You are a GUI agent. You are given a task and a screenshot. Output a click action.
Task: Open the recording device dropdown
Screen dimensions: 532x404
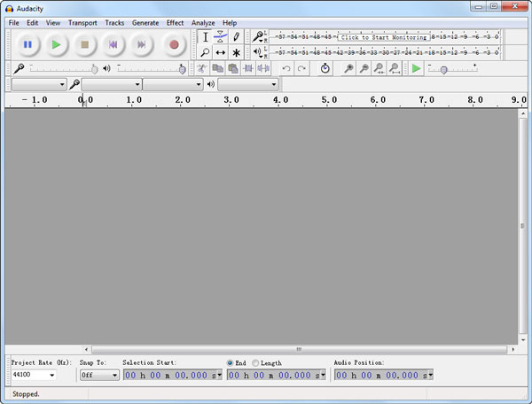(112, 84)
